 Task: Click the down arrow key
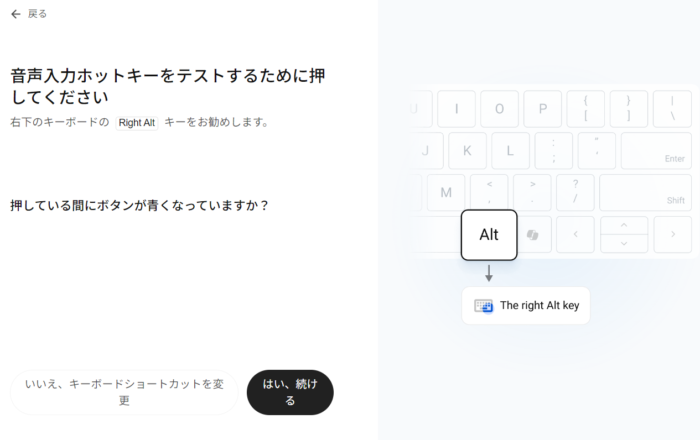[x=623, y=243]
